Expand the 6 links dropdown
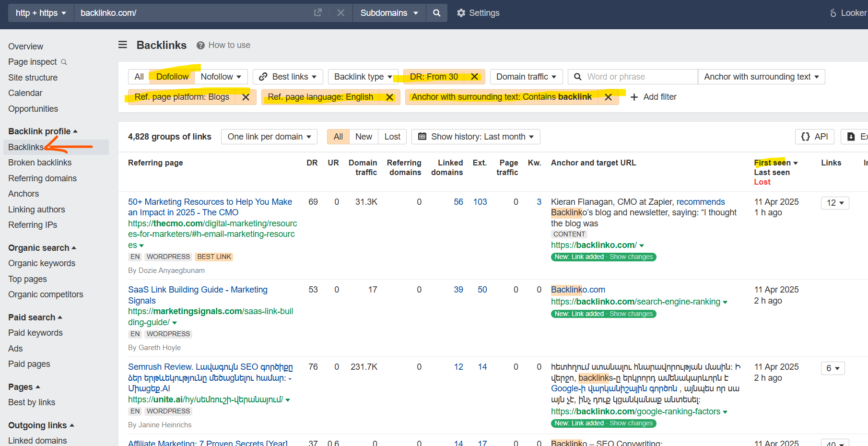The width and height of the screenshot is (868, 446). [x=833, y=368]
